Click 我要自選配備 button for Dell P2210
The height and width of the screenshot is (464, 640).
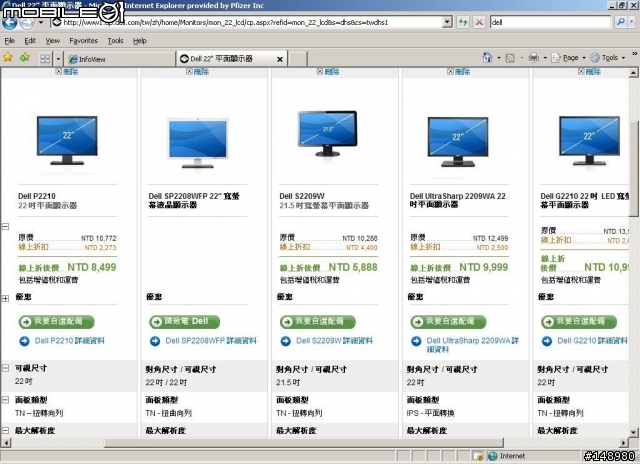(x=56, y=322)
